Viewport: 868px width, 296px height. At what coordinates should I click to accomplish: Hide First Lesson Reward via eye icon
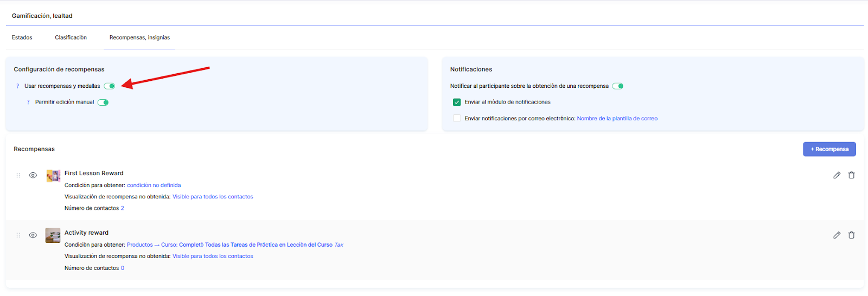pyautogui.click(x=33, y=175)
